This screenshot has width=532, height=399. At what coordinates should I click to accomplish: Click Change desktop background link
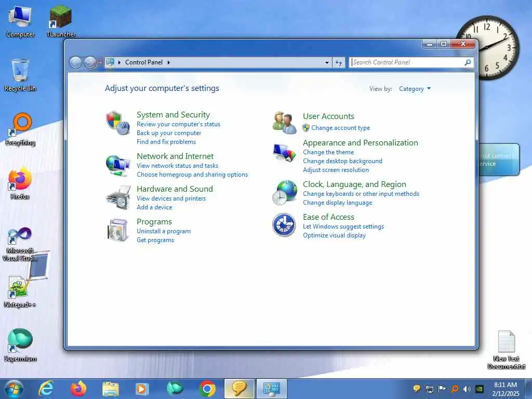342,161
